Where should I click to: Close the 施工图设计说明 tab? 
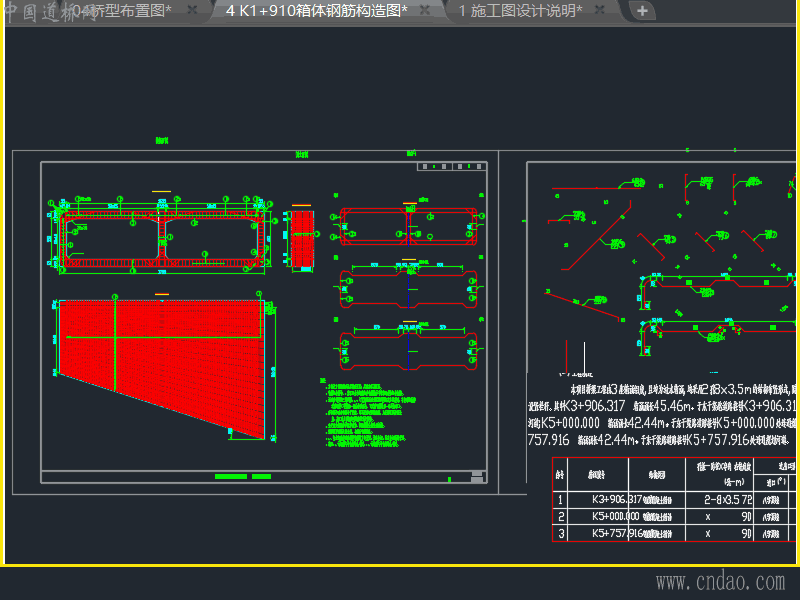click(600, 9)
